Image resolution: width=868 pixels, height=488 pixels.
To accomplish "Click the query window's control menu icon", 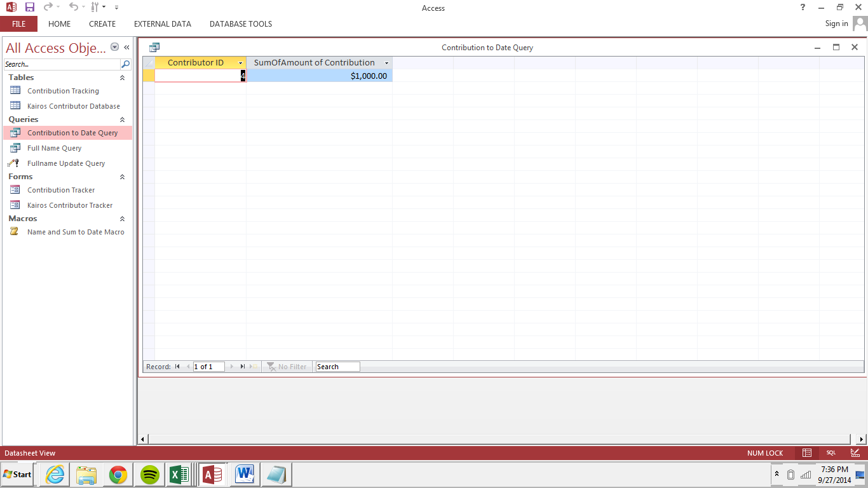I will click(154, 47).
